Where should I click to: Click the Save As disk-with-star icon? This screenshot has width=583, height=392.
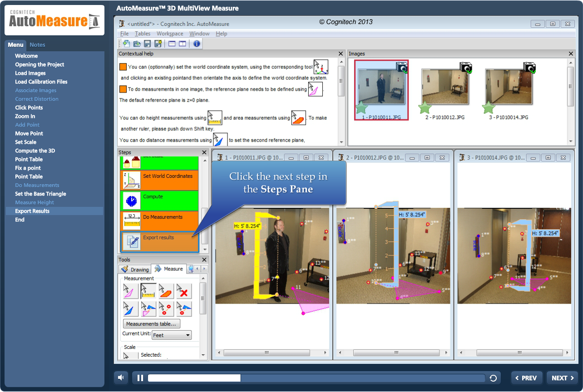point(158,44)
